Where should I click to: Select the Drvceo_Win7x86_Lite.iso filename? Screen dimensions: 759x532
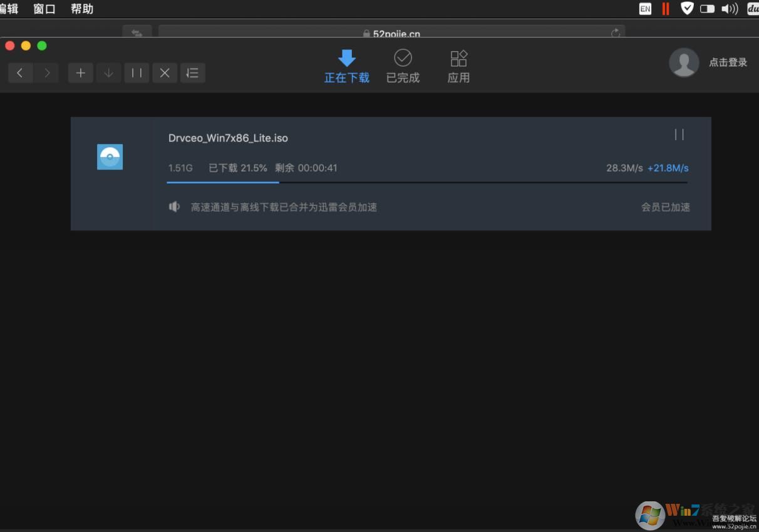pyautogui.click(x=228, y=138)
